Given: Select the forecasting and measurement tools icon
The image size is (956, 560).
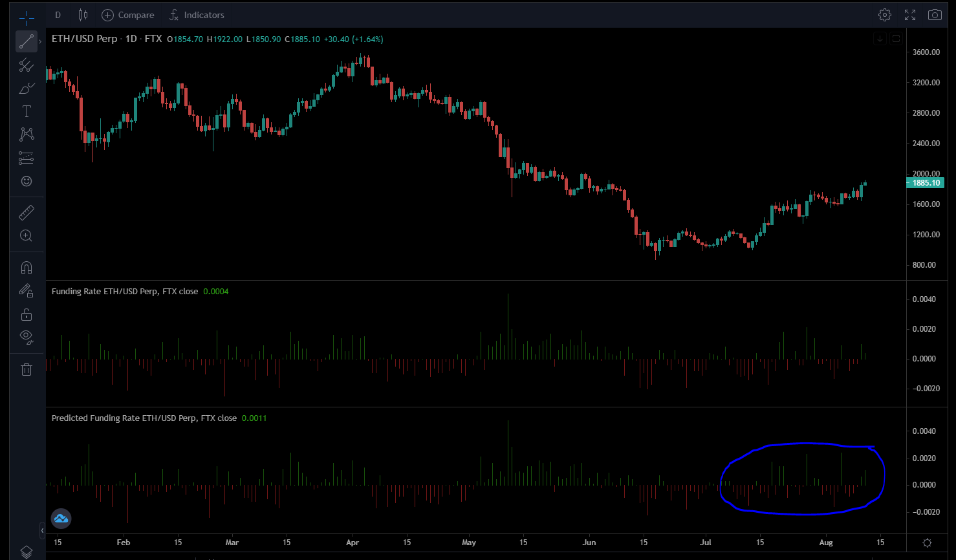Looking at the screenshot, I should (x=26, y=158).
